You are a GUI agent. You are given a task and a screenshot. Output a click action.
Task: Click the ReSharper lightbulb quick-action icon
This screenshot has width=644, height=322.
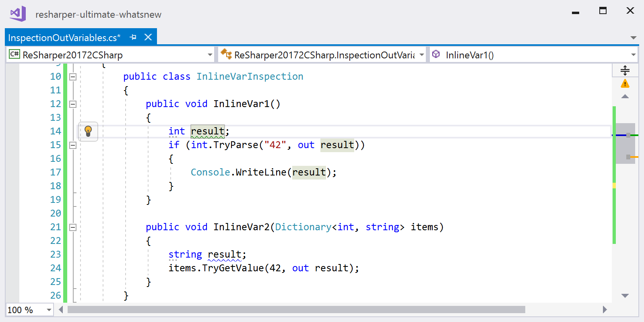(x=88, y=131)
